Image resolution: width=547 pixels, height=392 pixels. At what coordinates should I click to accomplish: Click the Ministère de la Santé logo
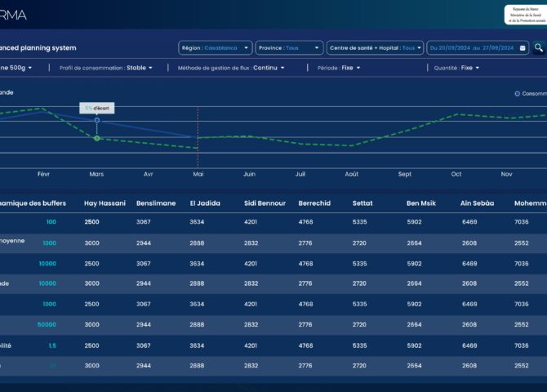coord(525,14)
